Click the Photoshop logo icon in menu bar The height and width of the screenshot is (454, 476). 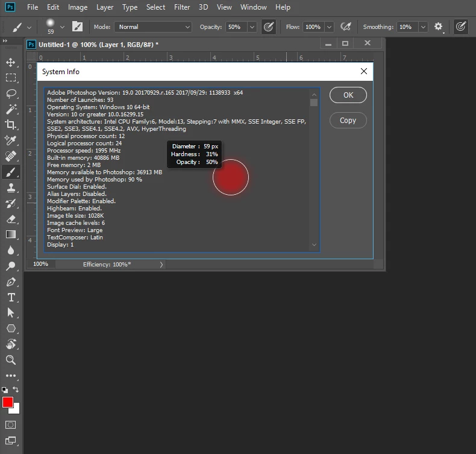coord(10,7)
